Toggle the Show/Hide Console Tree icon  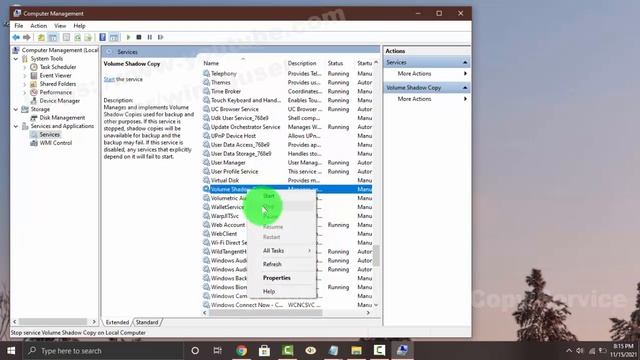pos(53,37)
